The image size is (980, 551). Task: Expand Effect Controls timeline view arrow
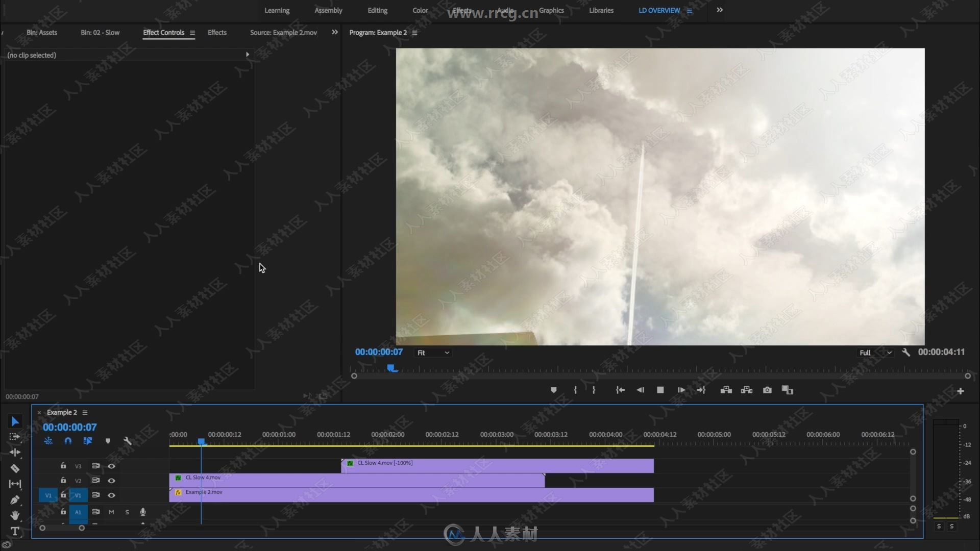[248, 55]
